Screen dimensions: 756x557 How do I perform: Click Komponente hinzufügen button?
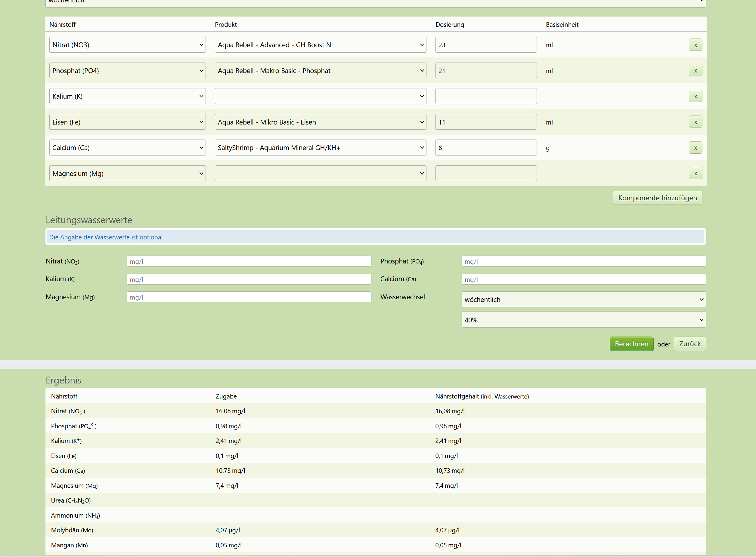657,198
